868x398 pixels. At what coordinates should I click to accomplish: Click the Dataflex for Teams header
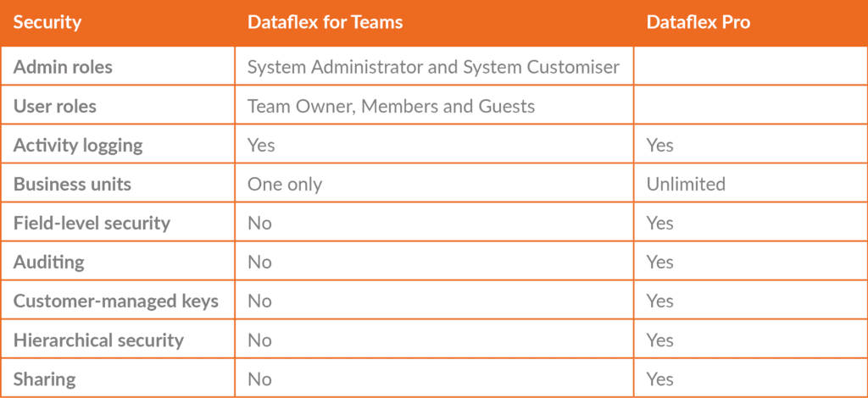tap(325, 23)
